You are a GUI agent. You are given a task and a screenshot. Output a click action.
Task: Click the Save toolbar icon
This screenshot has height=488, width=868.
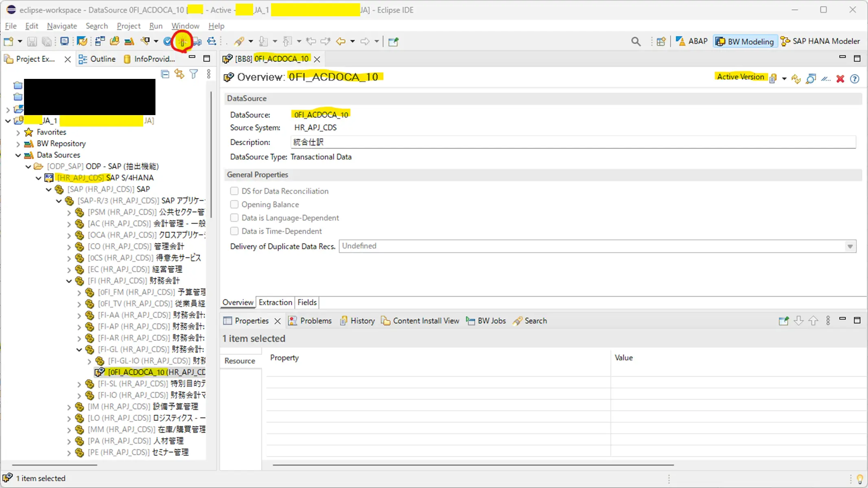pyautogui.click(x=32, y=41)
